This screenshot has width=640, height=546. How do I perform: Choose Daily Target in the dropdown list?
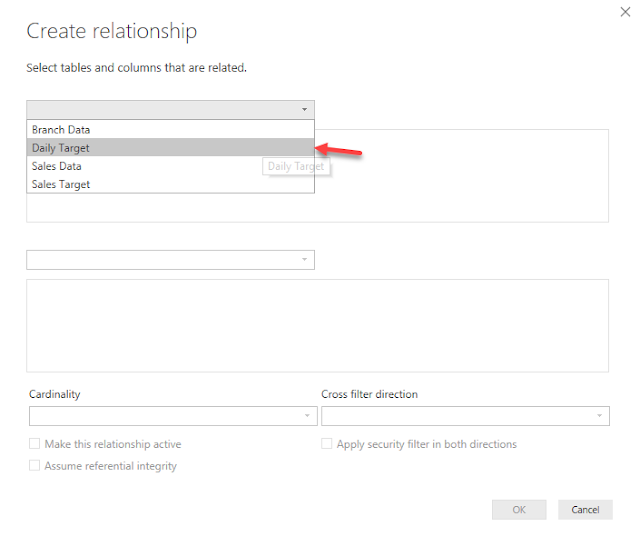click(61, 148)
